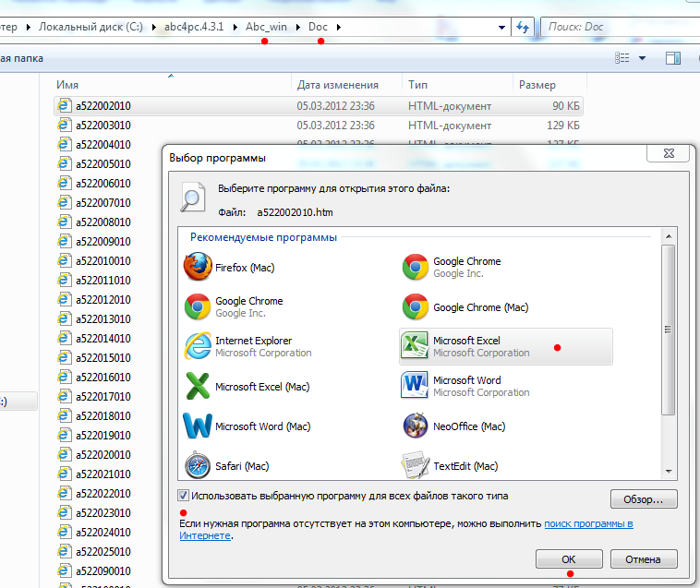Select file a522009010

pos(103,241)
